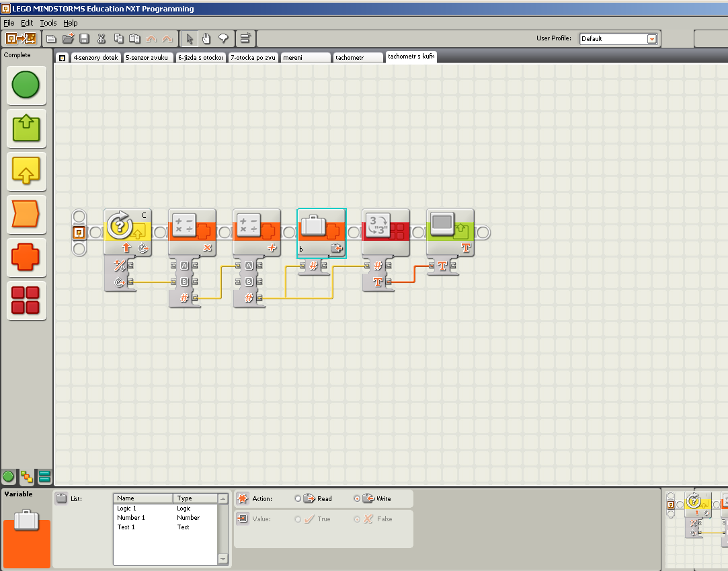Open the Getting Started home tab

tap(63, 58)
